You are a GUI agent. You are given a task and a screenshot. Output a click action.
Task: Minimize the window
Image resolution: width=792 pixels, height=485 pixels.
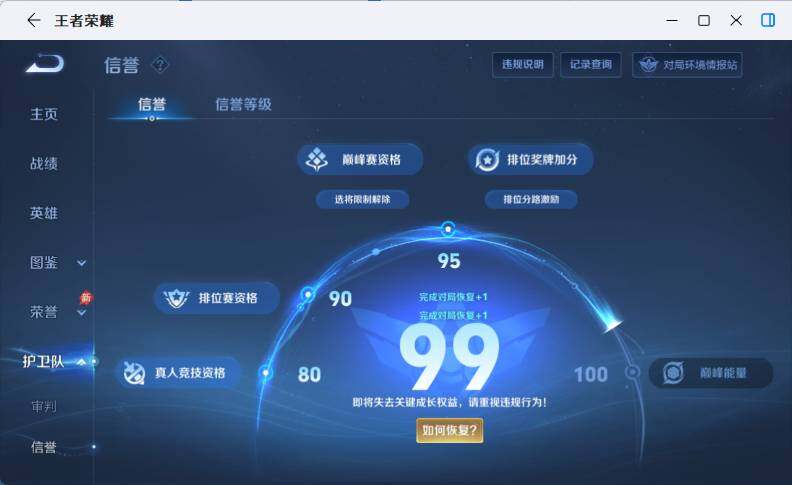click(672, 20)
